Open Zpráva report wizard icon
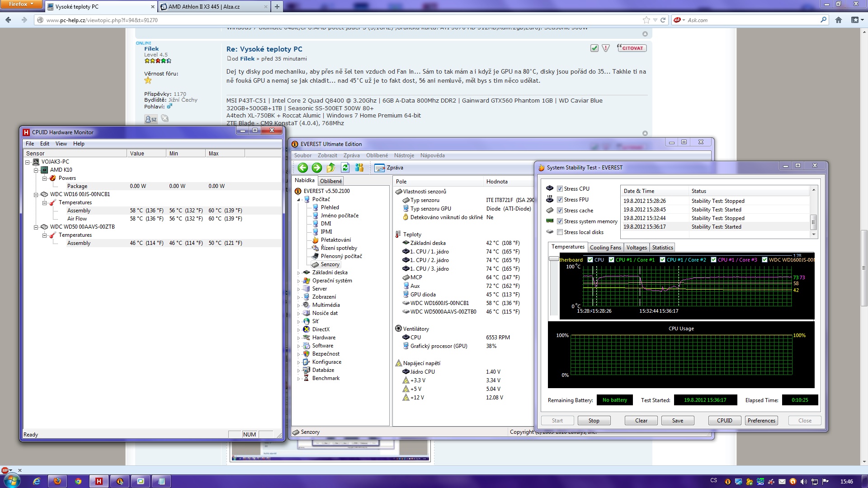868x488 pixels. tap(379, 168)
